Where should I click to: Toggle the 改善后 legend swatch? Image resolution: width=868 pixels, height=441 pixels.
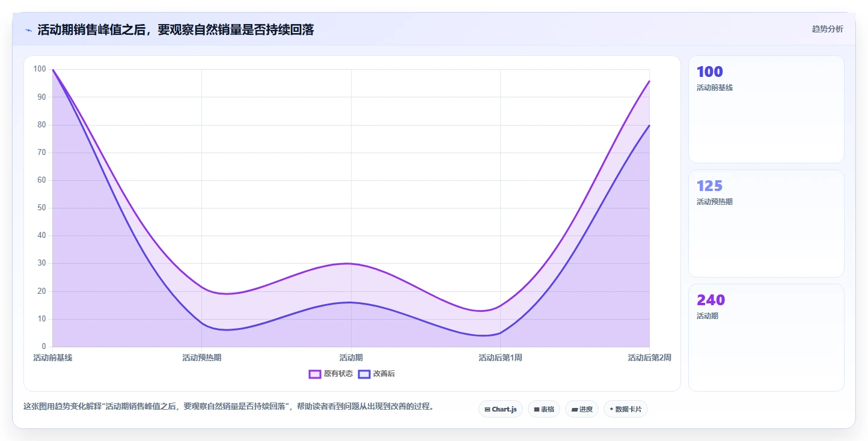(364, 374)
